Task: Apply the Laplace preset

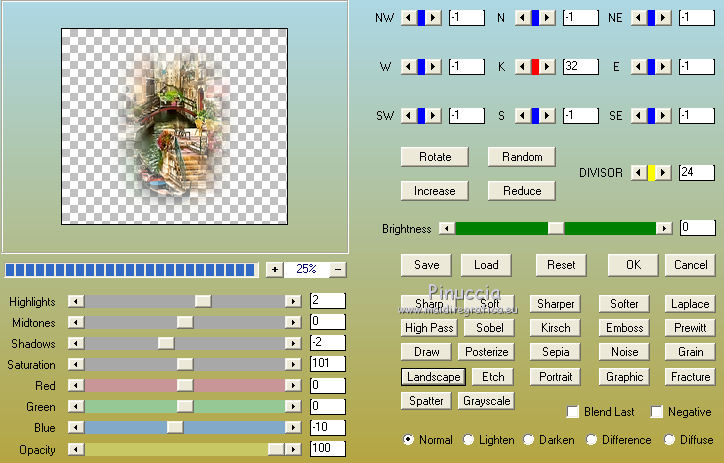Action: coord(690,304)
